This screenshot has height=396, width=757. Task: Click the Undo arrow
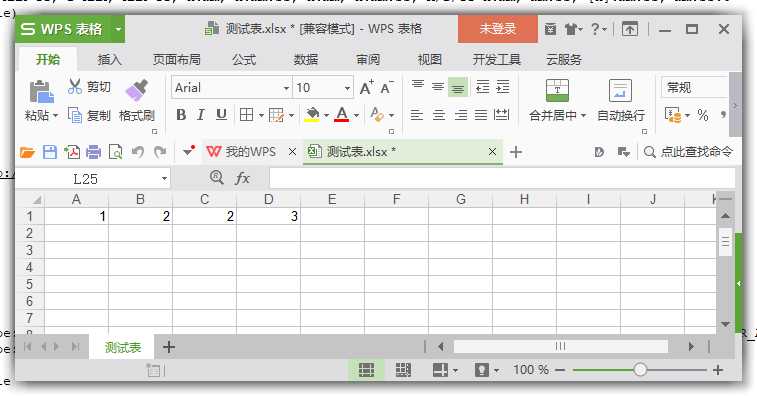pos(138,153)
